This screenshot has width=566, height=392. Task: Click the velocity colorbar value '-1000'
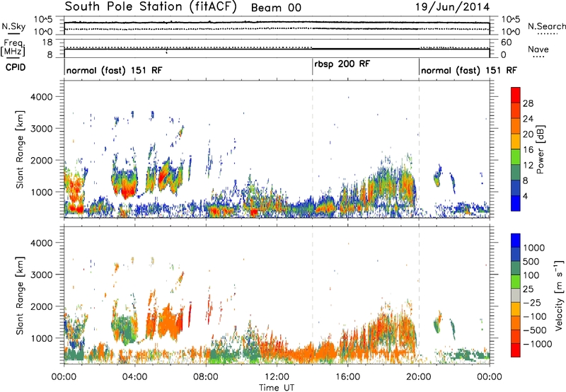click(x=538, y=344)
